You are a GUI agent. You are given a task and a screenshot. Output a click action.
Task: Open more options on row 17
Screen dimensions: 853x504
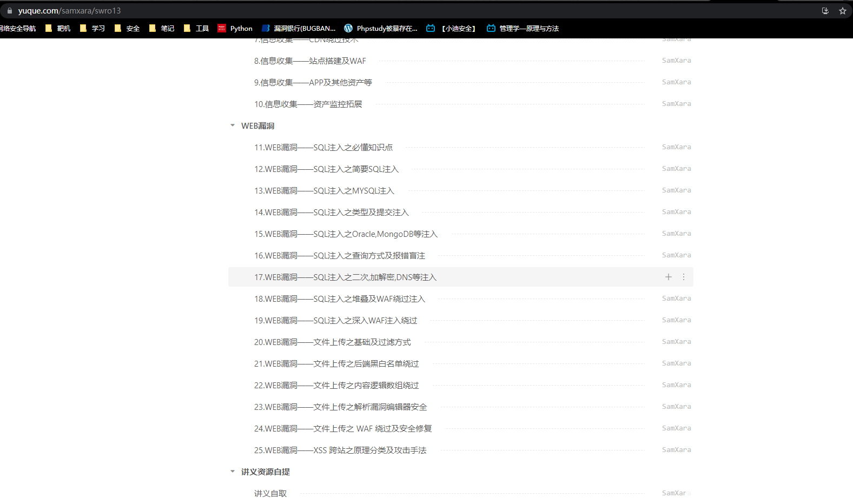[684, 277]
